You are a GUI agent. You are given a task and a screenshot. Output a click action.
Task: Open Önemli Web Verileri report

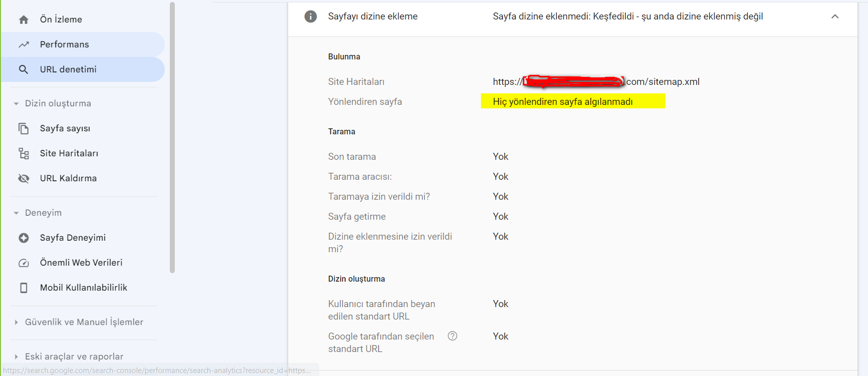82,263
